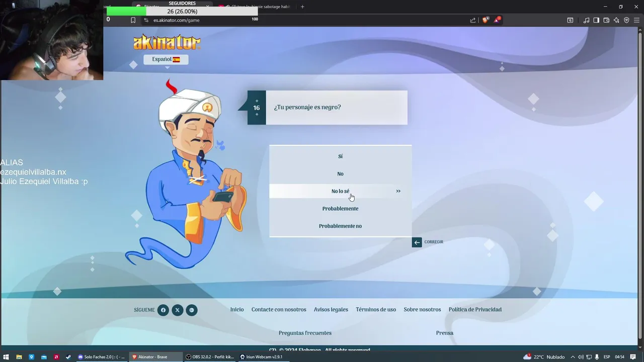Screen dimensions: 644x362
Task: Open 'Política de Privacidad' link
Action: pos(475,310)
